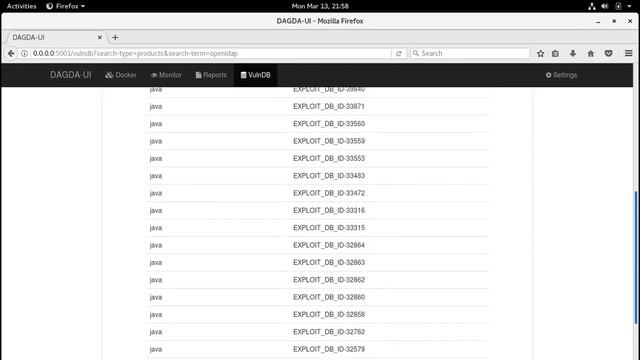Screen dimensions: 640x360
Task: Select EXPLOIT_DB_ID-32863 entry
Action: click(x=329, y=262)
